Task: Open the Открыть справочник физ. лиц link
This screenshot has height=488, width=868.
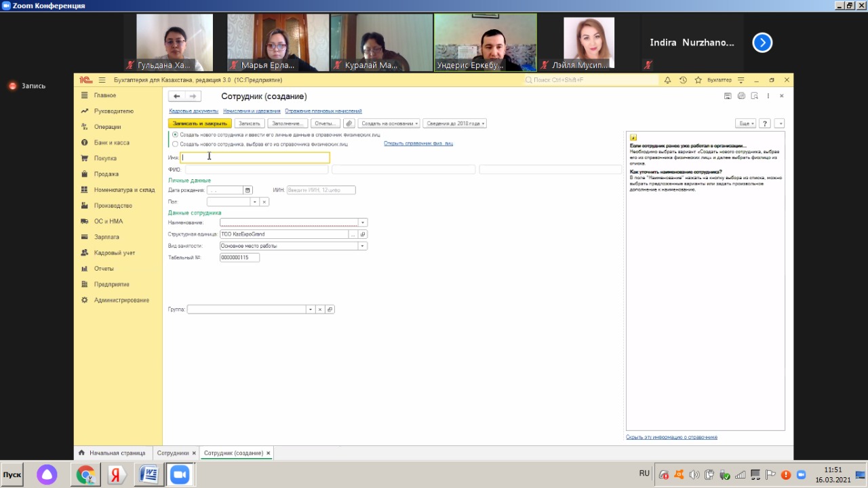Action: pyautogui.click(x=418, y=143)
